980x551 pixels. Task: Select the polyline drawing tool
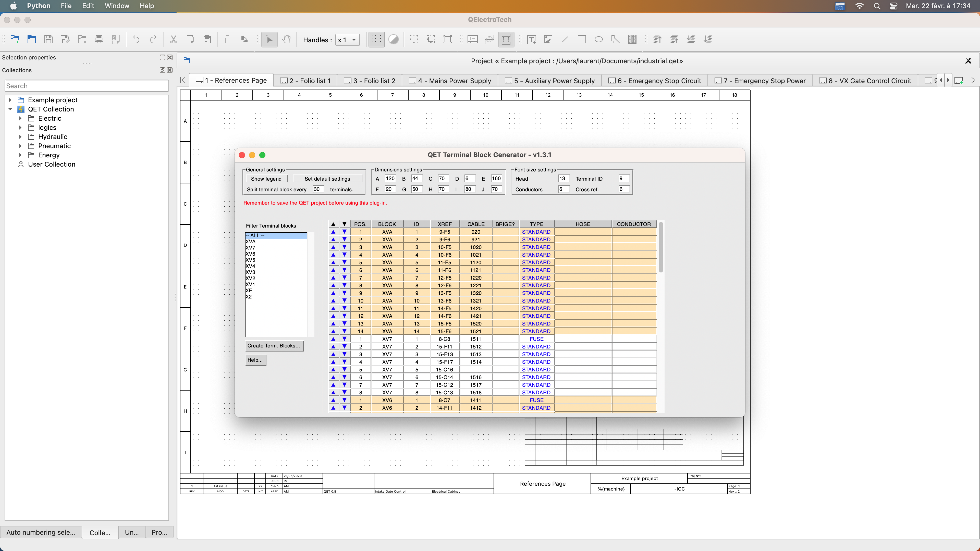click(615, 40)
